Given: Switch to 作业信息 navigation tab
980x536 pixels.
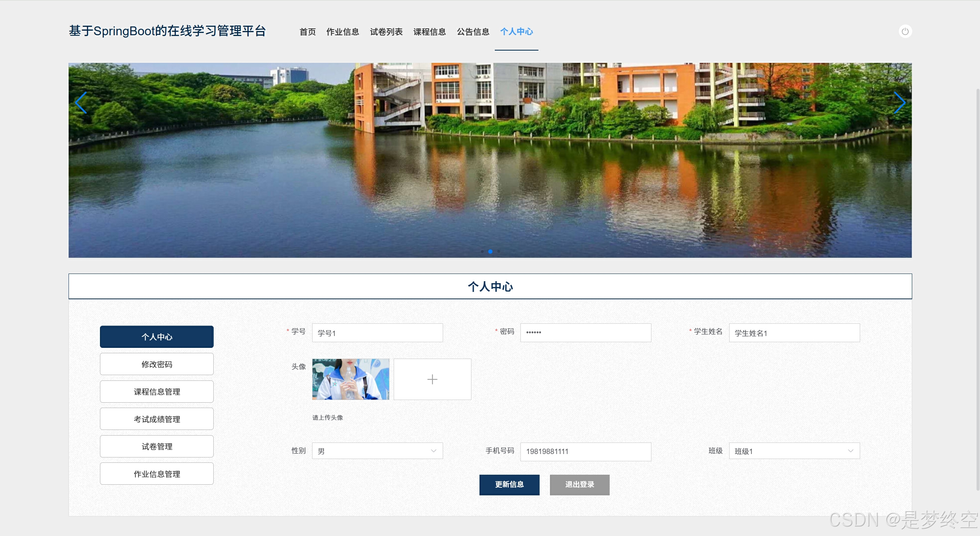Looking at the screenshot, I should pyautogui.click(x=342, y=32).
